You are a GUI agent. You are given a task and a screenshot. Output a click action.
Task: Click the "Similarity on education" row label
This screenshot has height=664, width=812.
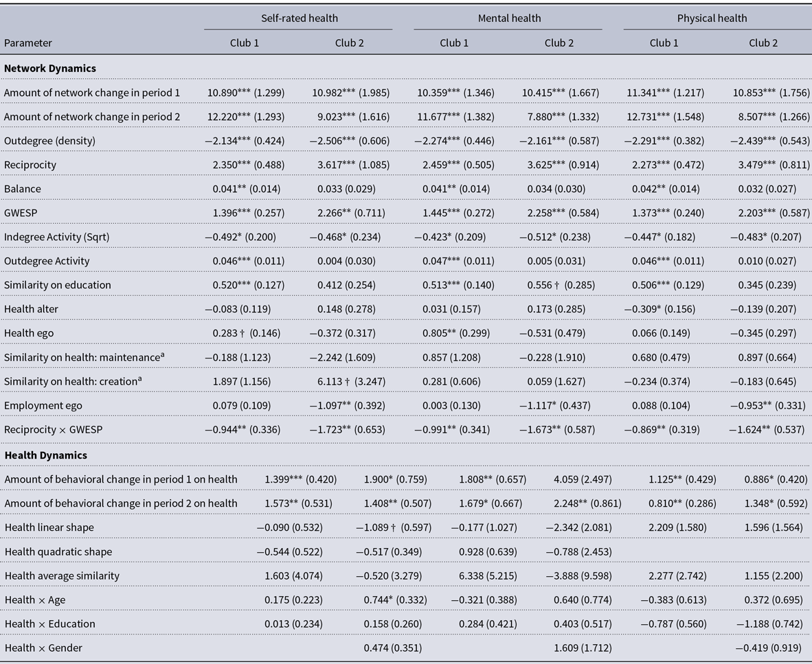(58, 285)
